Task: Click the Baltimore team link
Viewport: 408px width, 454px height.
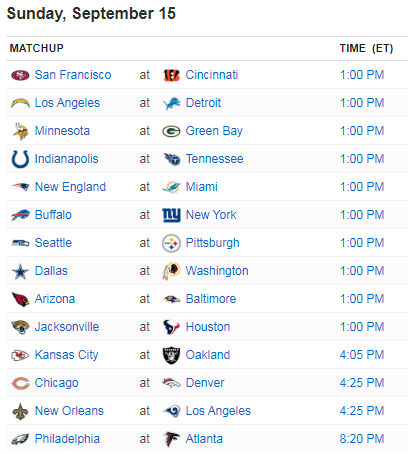Action: pyautogui.click(x=211, y=299)
